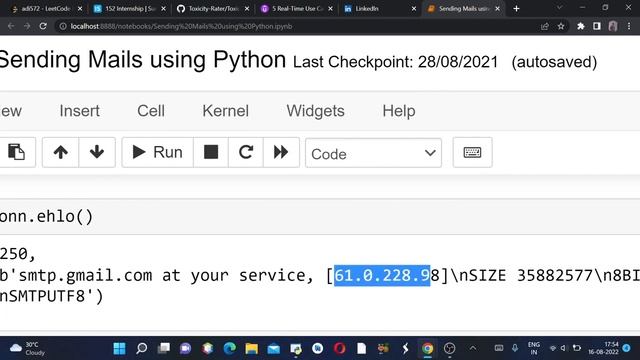Open Opera browser from taskbar
Image resolution: width=640 pixels, height=360 pixels.
(340, 348)
